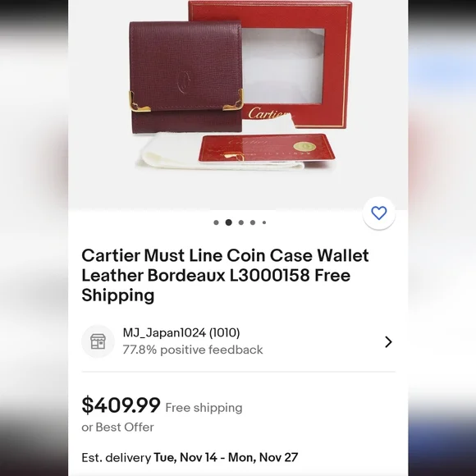Tap the or Best Offer text
The image size is (476, 476).
(117, 427)
